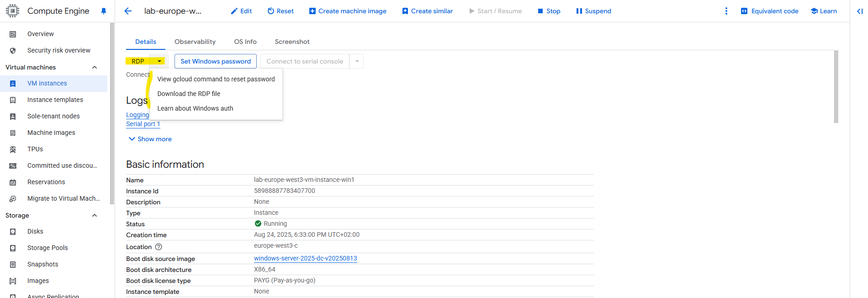
Task: Expand Show more under Logs
Action: coord(150,139)
